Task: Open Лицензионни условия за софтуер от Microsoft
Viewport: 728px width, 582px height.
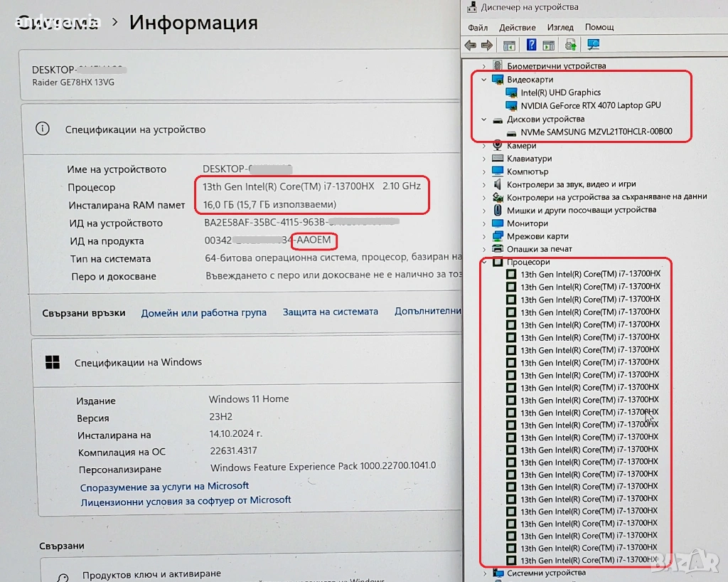Action: click(x=186, y=500)
